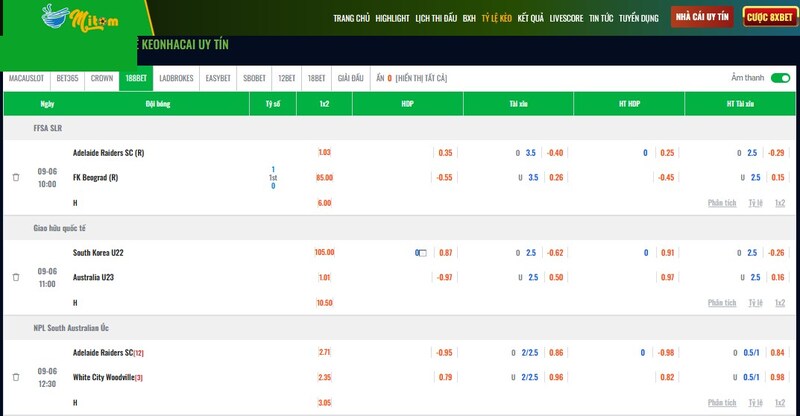Switch to LADBROKES tab
The image size is (800, 416).
pyautogui.click(x=177, y=78)
